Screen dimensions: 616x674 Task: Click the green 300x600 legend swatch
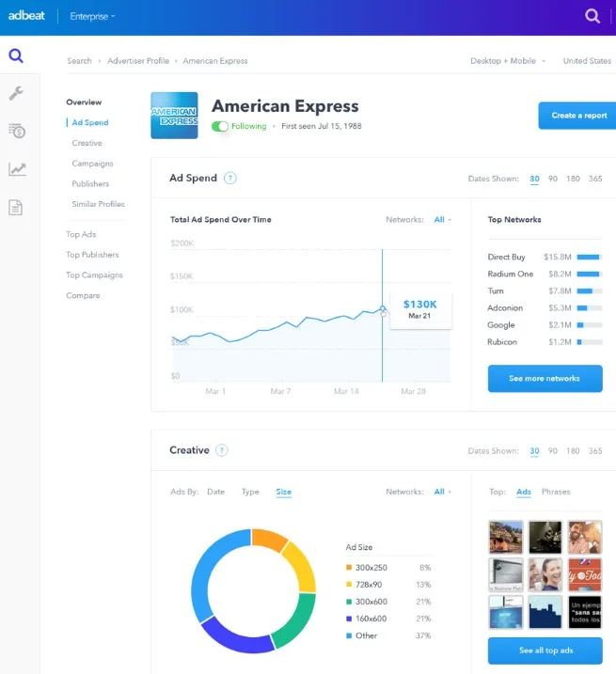(x=349, y=602)
